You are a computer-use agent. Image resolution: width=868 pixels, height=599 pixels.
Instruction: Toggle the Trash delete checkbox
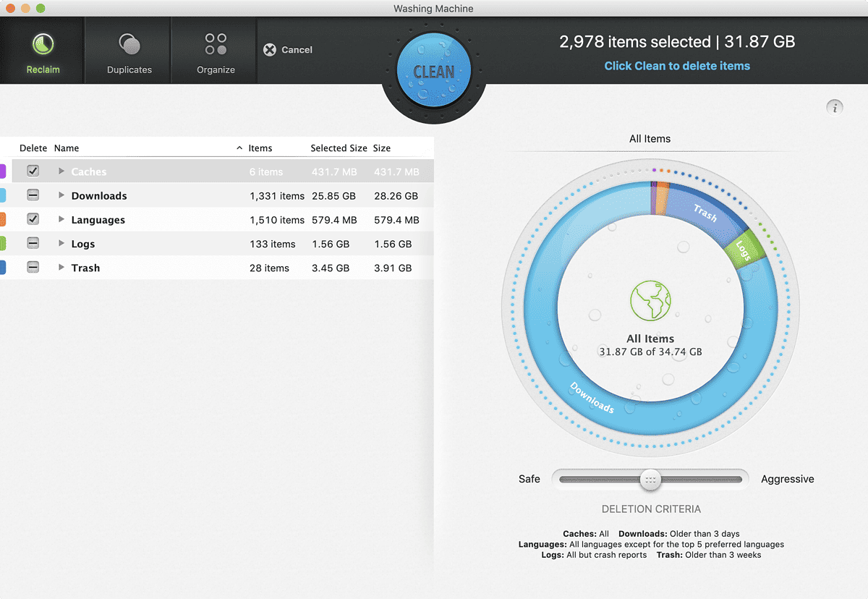tap(33, 268)
